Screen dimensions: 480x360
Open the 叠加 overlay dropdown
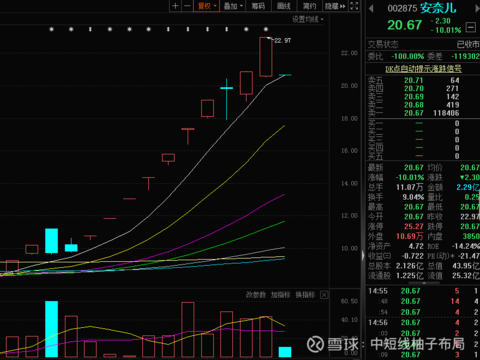tap(233, 6)
